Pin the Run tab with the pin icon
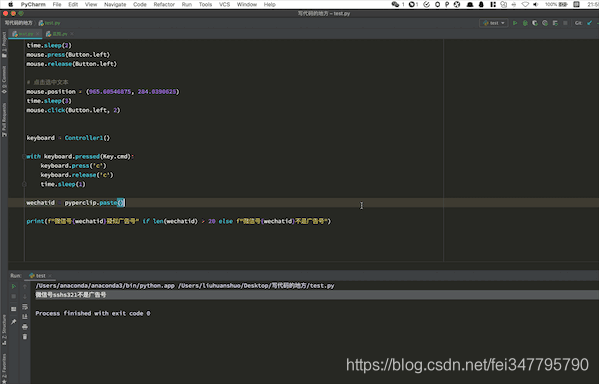 coord(14,322)
